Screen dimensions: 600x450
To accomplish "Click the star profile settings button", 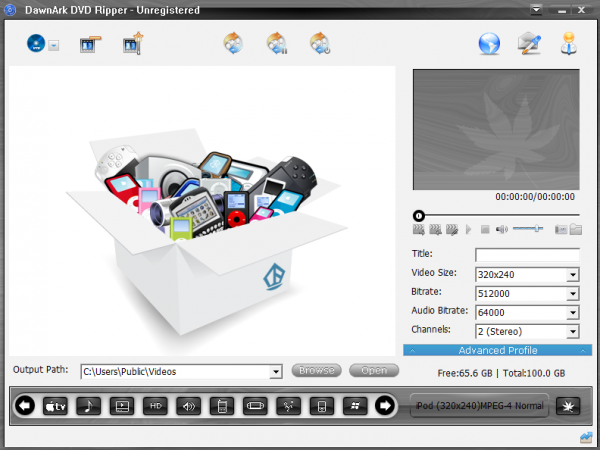I will 568,406.
